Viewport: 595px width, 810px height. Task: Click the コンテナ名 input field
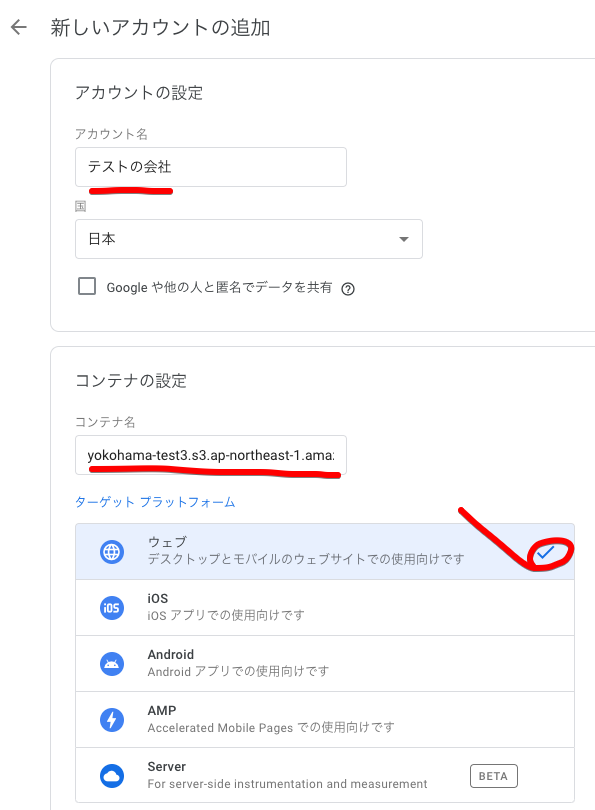(x=210, y=455)
